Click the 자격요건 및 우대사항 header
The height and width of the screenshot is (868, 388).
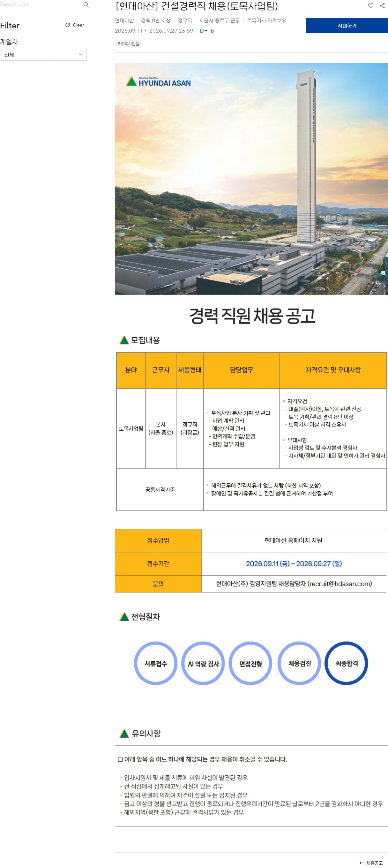[333, 370]
